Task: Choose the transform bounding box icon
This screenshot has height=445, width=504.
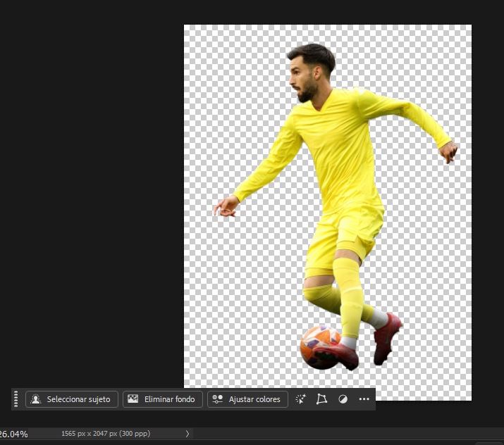Action: click(321, 399)
